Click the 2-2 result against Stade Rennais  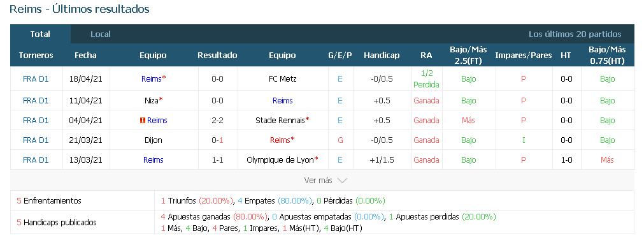pos(217,121)
